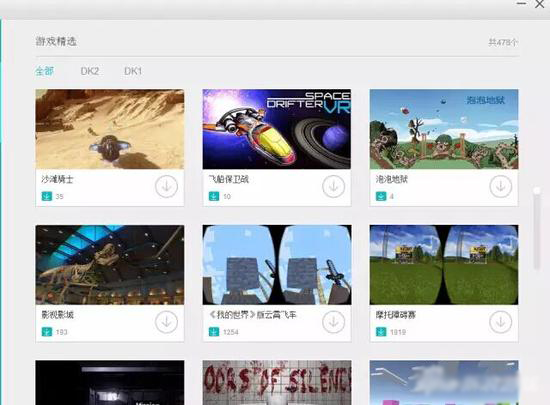Switch to the DK1 tab
This screenshot has width=550, height=405.
point(133,71)
